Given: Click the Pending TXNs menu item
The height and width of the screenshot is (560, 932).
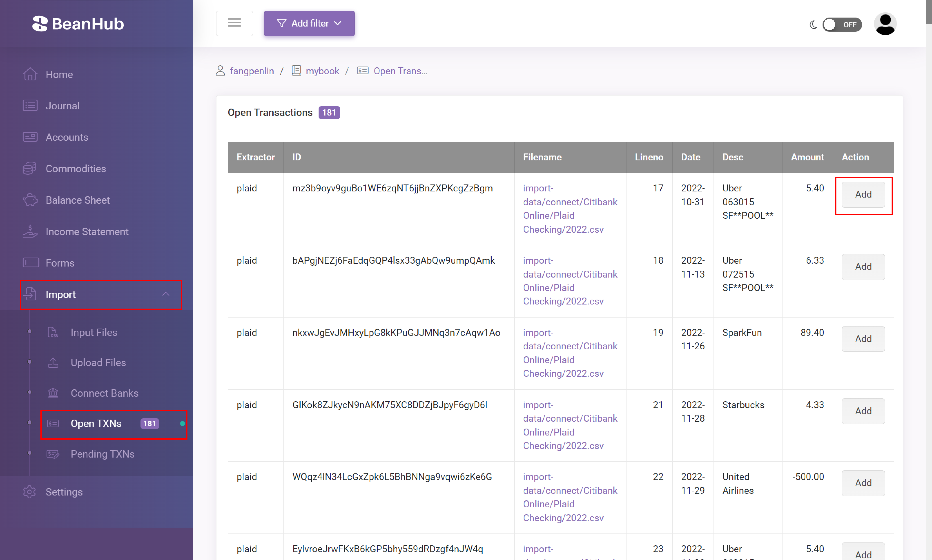Looking at the screenshot, I should pos(103,454).
